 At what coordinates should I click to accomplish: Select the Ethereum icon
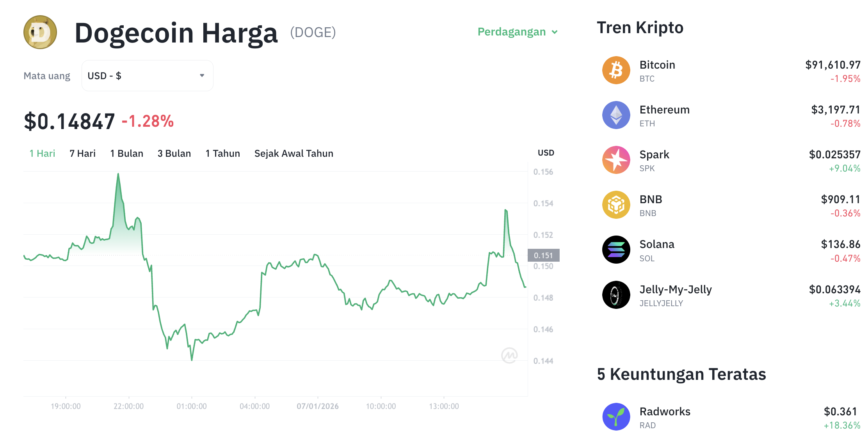point(616,115)
